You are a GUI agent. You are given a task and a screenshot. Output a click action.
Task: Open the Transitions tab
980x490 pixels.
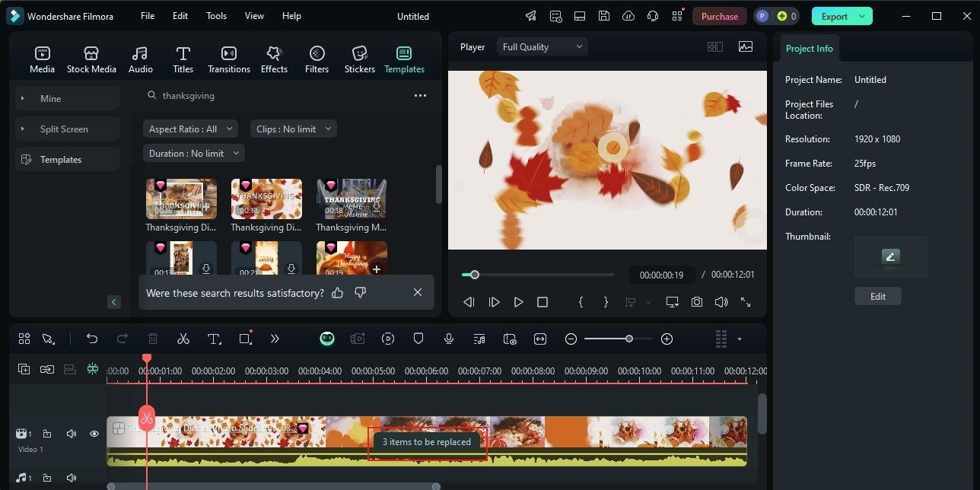point(229,59)
